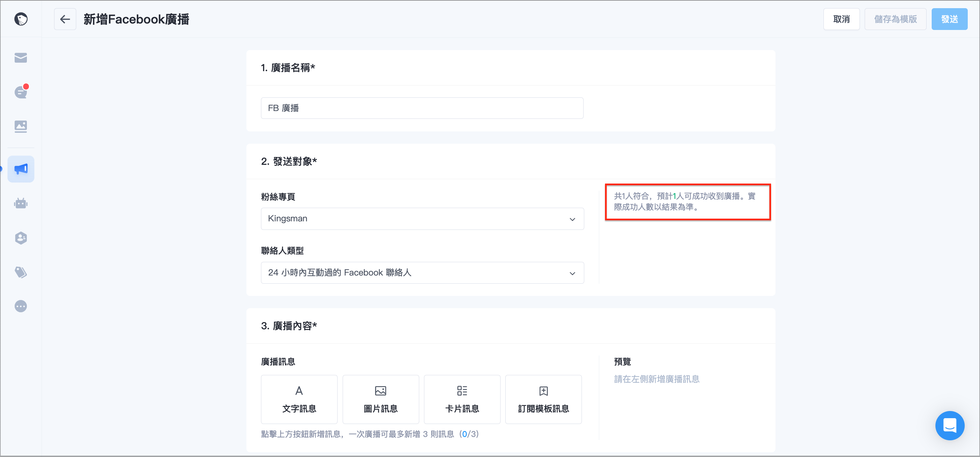
Task: Click the 粉絲專頁 field label
Action: [278, 197]
